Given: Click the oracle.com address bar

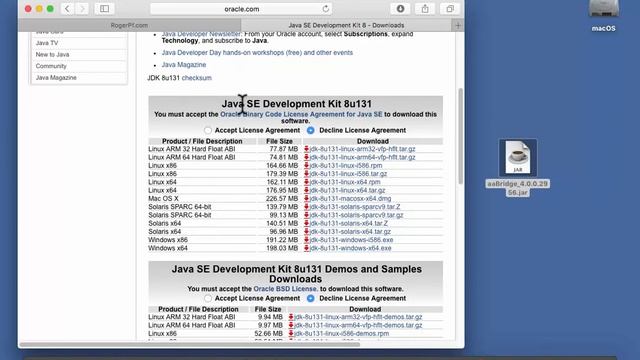Looking at the screenshot, I should (x=241, y=9).
